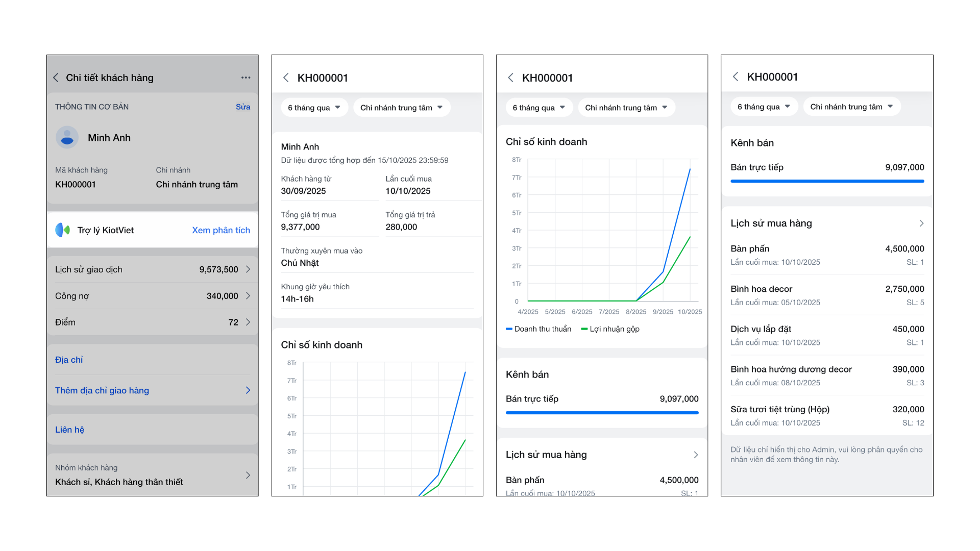Click Xem phân tích link

pos(221,230)
